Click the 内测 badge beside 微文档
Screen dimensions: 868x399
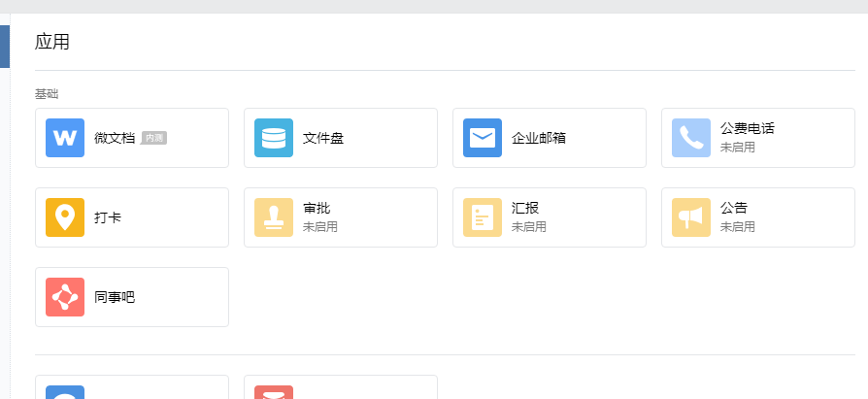[154, 138]
